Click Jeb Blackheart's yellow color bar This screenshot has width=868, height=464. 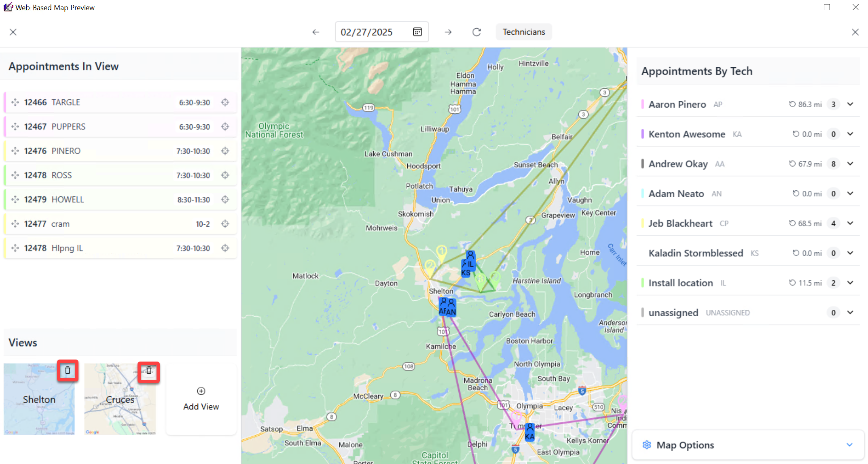pyautogui.click(x=643, y=223)
